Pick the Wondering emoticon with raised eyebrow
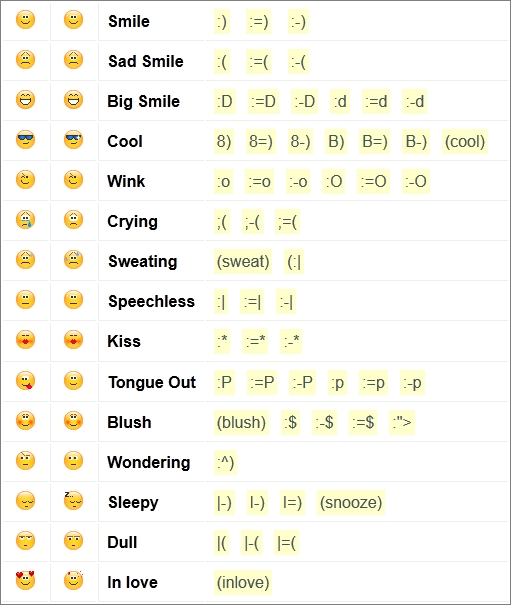Image resolution: width=511 pixels, height=605 pixels. point(25,460)
